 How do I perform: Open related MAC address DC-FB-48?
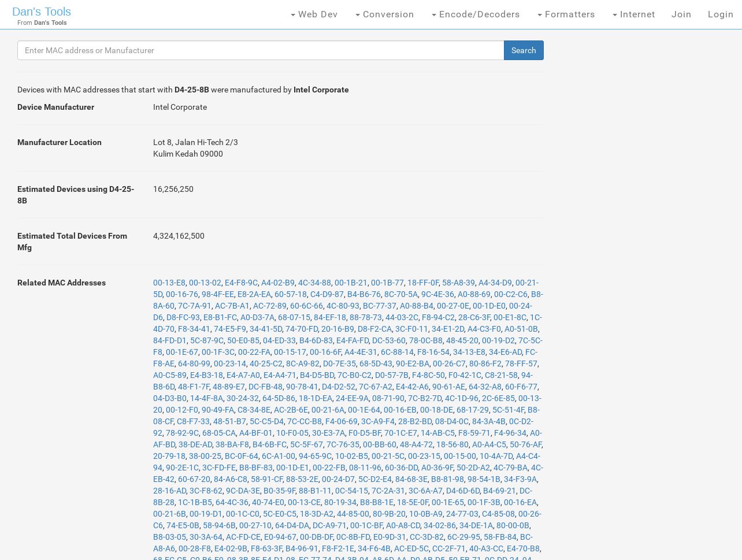pyautogui.click(x=265, y=387)
